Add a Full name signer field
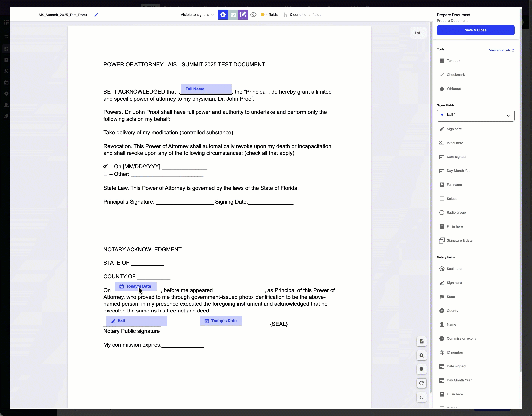 [475, 185]
